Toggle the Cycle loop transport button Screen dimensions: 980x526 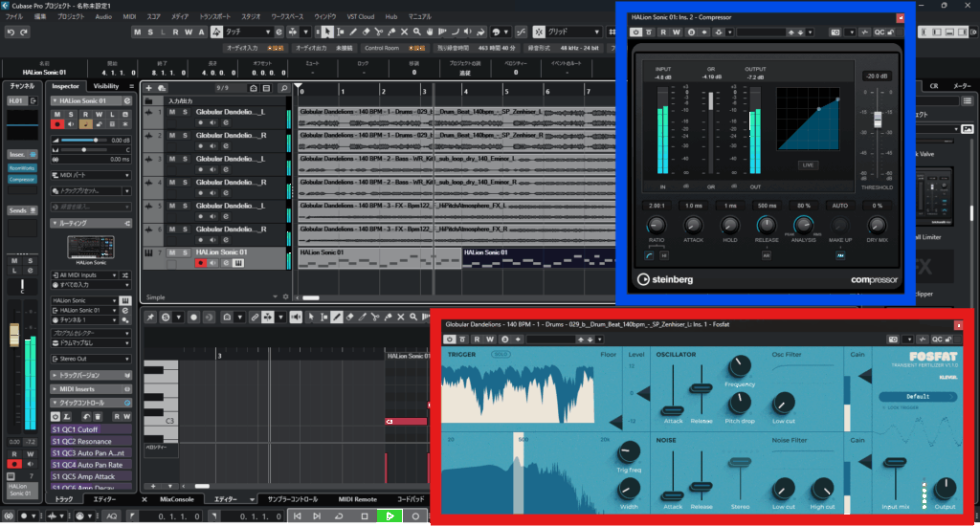(339, 516)
